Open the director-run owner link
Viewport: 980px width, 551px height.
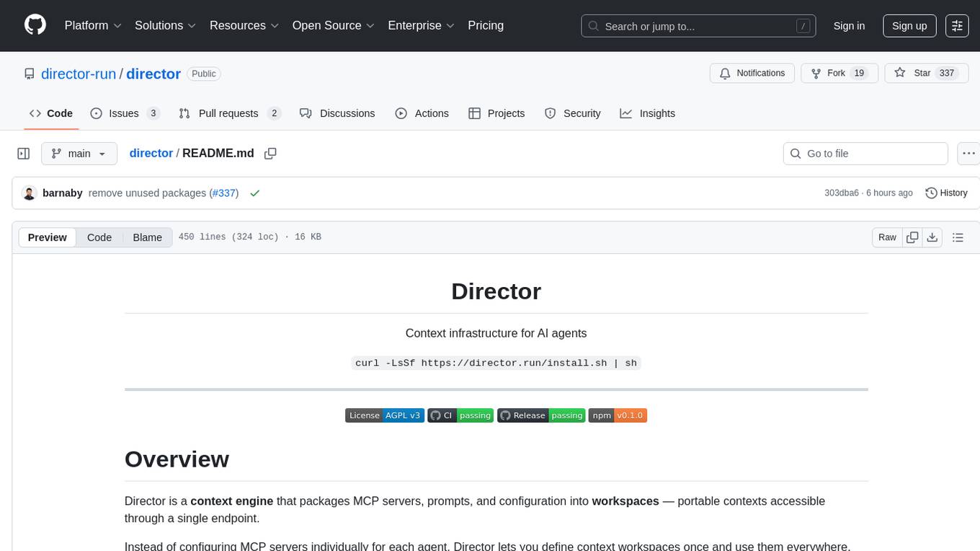79,74
